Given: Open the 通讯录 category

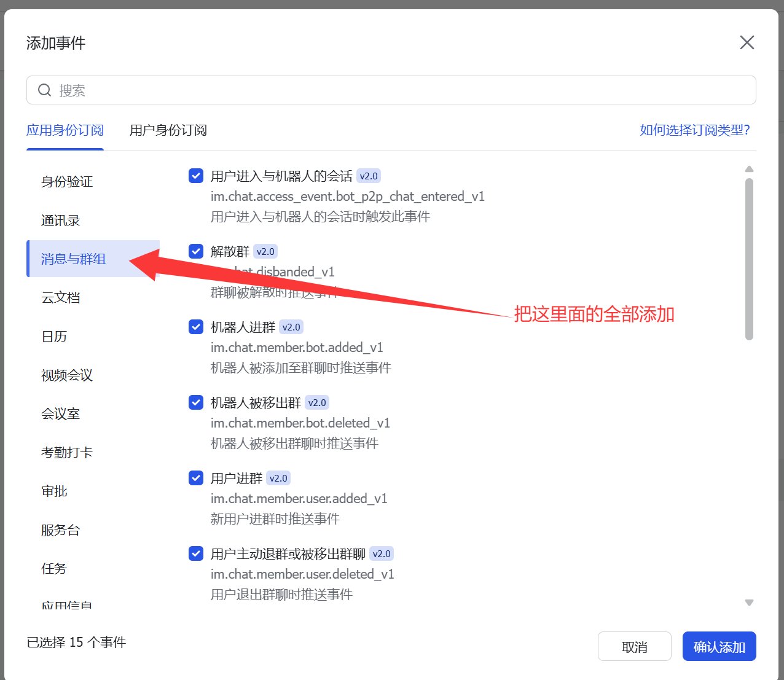Looking at the screenshot, I should click(60, 220).
